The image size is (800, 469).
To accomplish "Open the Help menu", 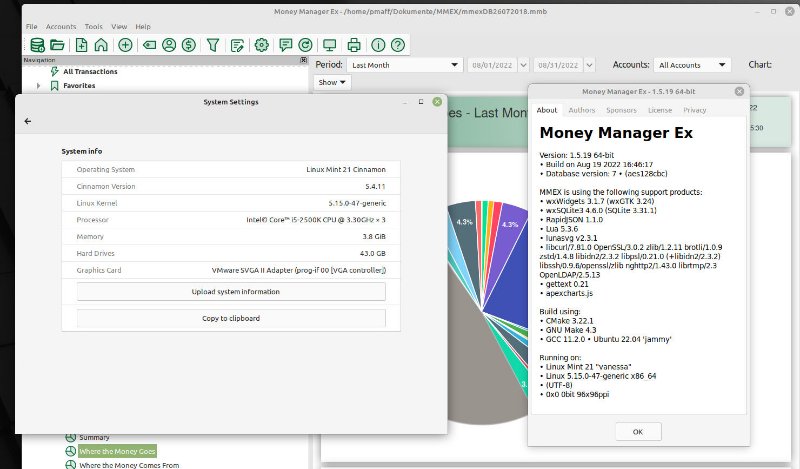I will tap(143, 27).
